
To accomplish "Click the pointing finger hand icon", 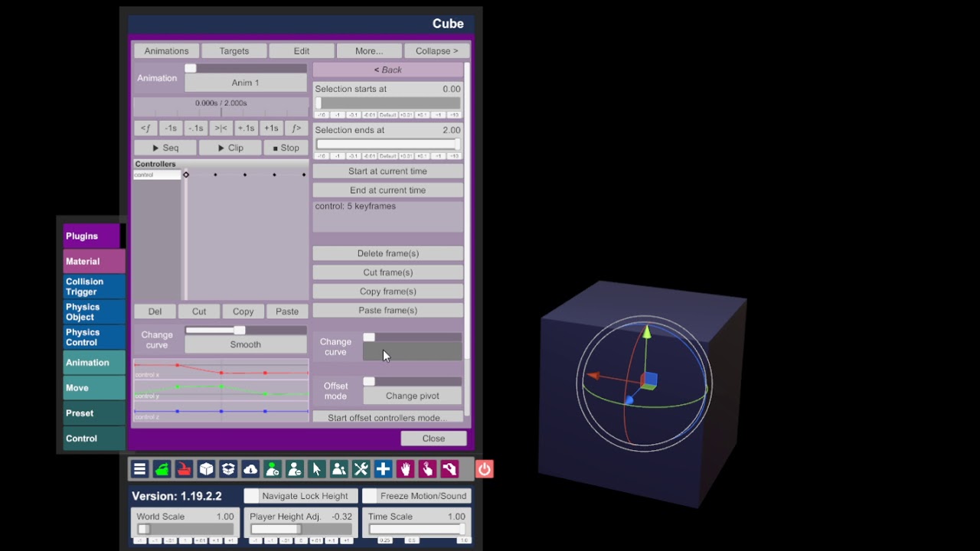I will click(428, 469).
